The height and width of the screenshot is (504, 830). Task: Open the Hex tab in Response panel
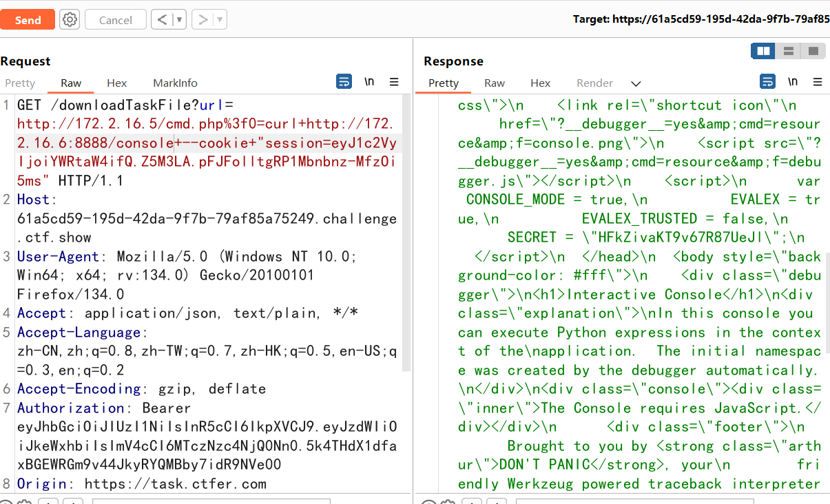coord(541,83)
